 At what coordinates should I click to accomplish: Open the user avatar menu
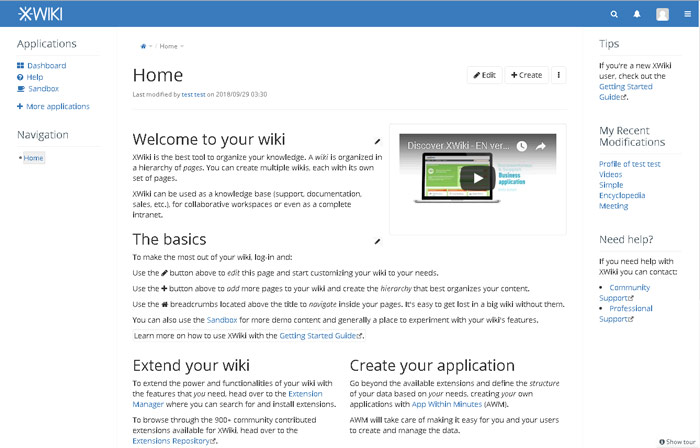click(662, 14)
